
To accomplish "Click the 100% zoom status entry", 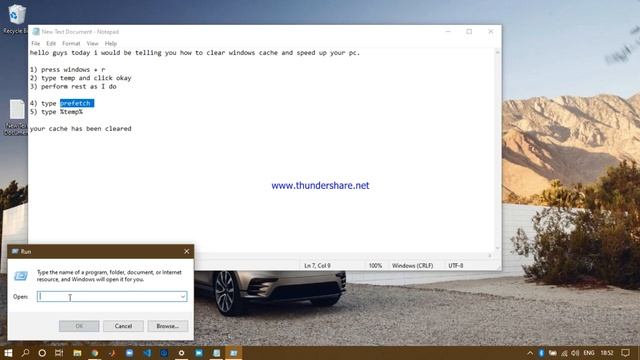I will pyautogui.click(x=376, y=265).
